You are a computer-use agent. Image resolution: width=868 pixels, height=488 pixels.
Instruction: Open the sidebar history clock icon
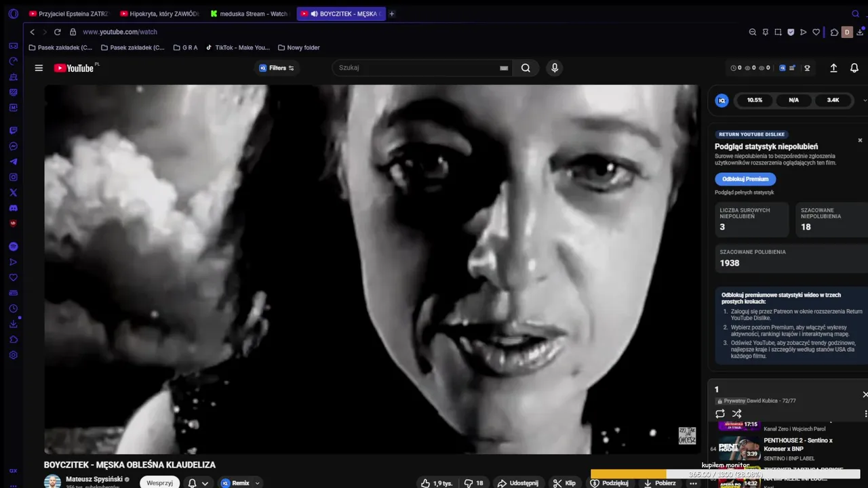click(13, 308)
